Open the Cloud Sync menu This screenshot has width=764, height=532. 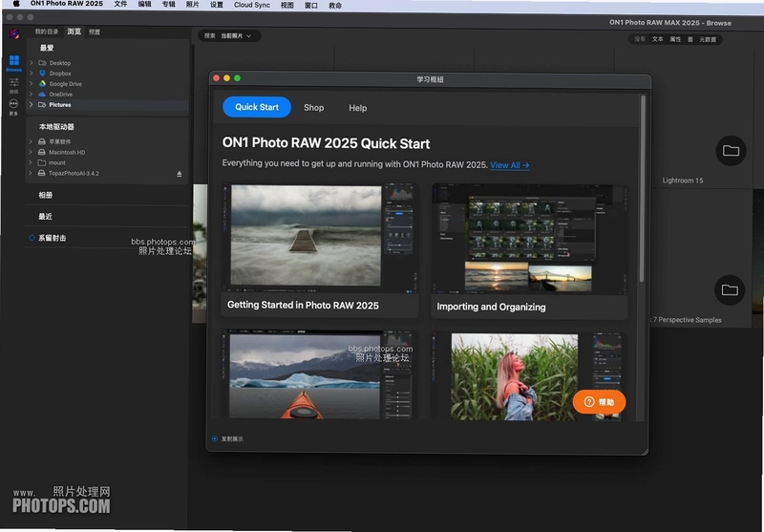point(251,5)
